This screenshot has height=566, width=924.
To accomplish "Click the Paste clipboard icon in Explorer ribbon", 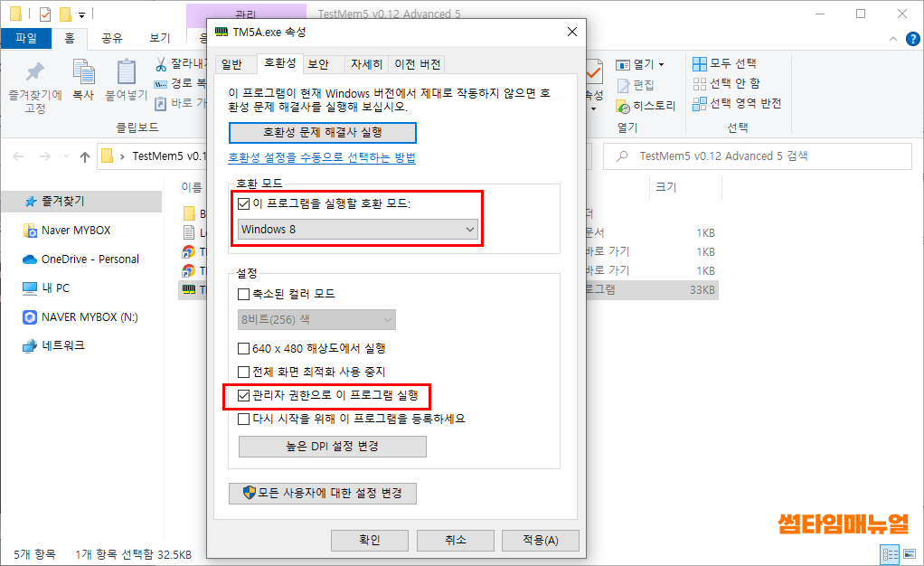I will pyautogui.click(x=126, y=72).
